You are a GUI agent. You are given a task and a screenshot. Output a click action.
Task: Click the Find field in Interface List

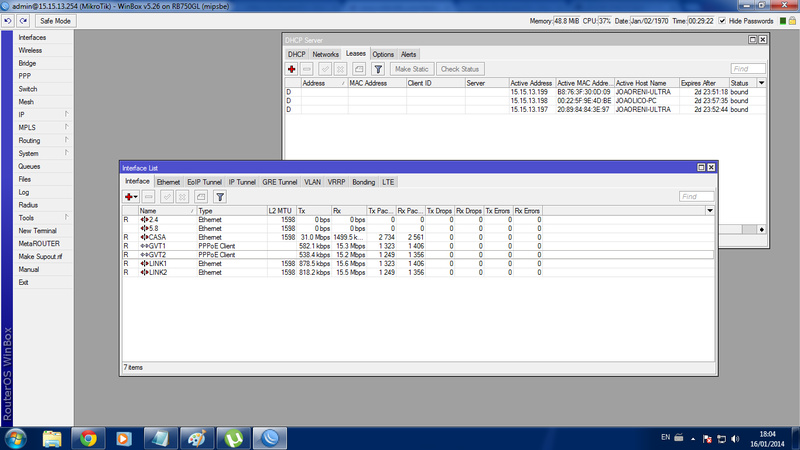(x=696, y=196)
